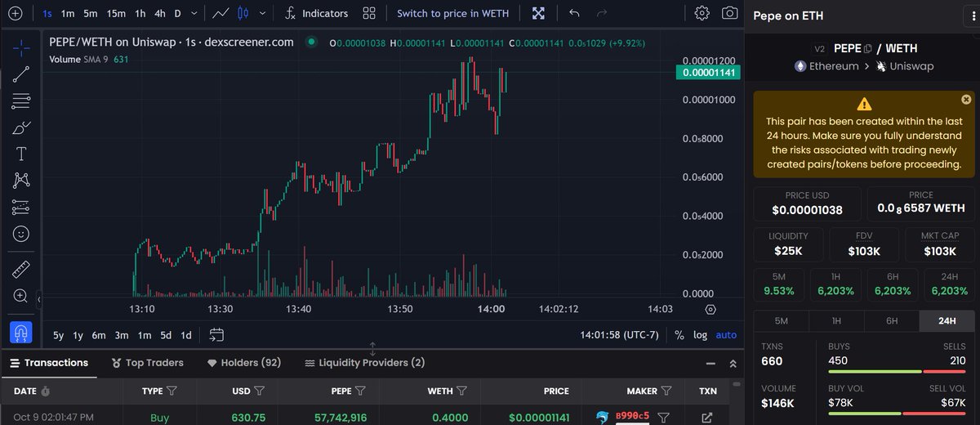Select the candlestick chart style icon
Screen dimensions: 980x425
click(x=243, y=13)
